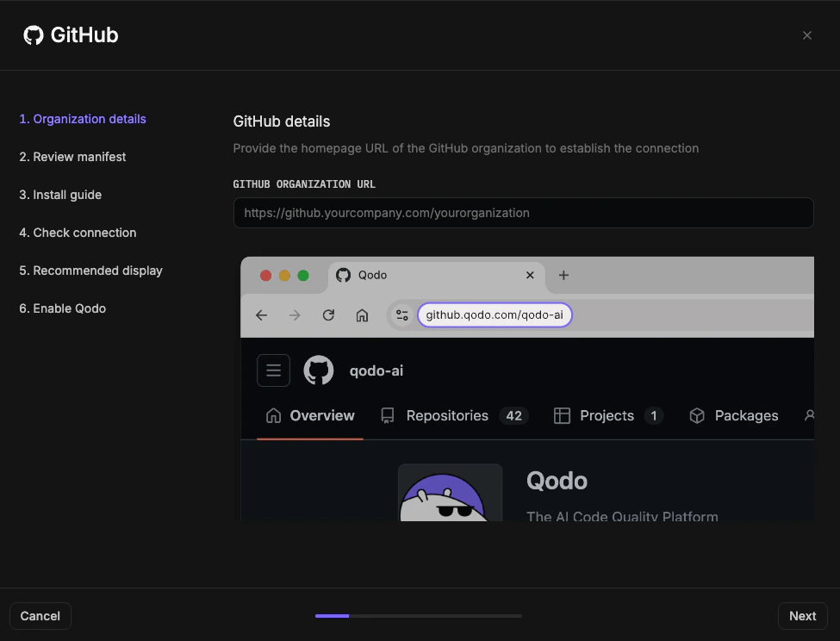The height and width of the screenshot is (641, 840).
Task: Click the Projects table icon
Action: 562,415
